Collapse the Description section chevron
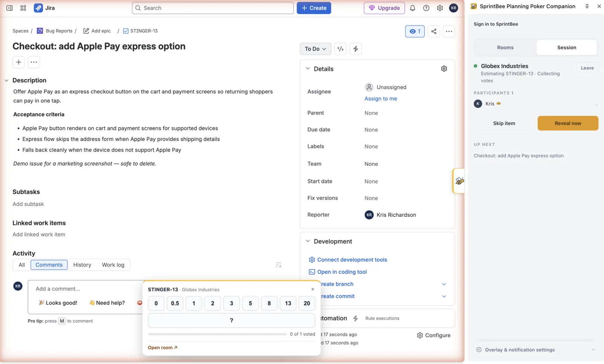This screenshot has height=364, width=604. (x=6, y=80)
